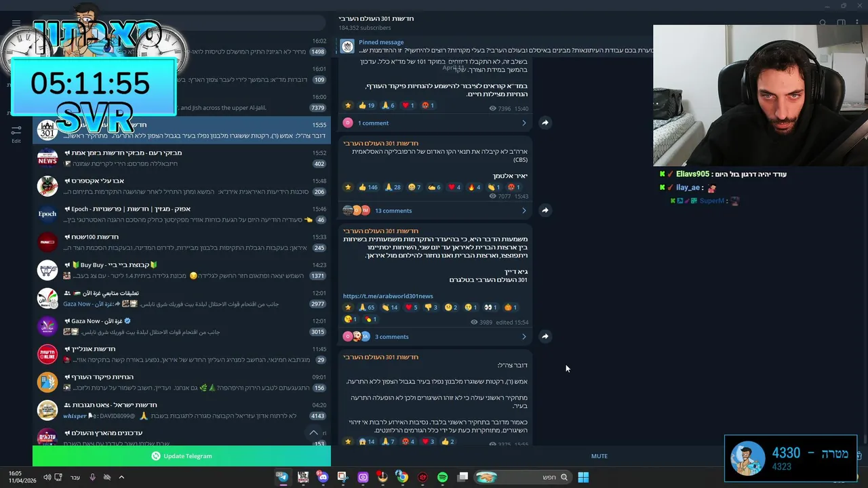Click the Gaza Now channel avatar
Image resolution: width=868 pixels, height=488 pixels.
pyautogui.click(x=47, y=326)
